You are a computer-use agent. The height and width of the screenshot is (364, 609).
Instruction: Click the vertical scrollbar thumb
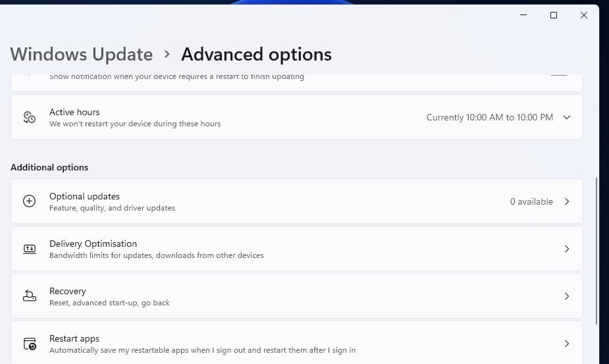[x=596, y=251]
